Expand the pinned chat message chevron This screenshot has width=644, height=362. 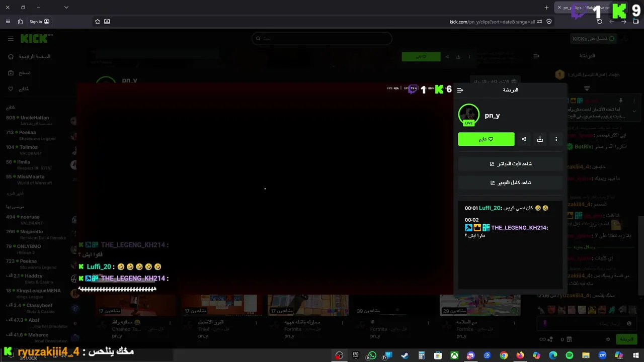[x=634, y=111]
